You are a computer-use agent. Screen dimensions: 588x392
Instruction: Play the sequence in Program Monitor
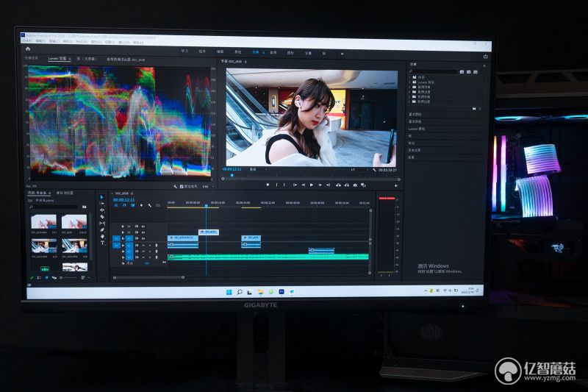click(311, 185)
